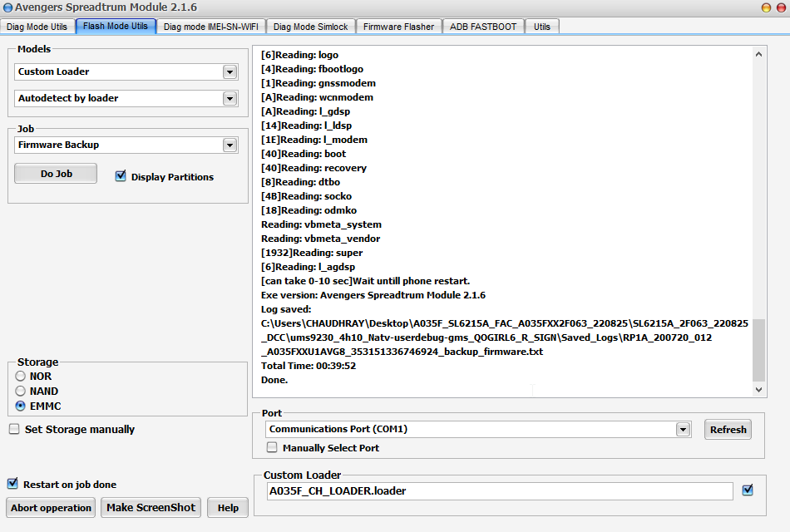
Task: Select the Flash Mode Utils tab
Action: tap(116, 27)
